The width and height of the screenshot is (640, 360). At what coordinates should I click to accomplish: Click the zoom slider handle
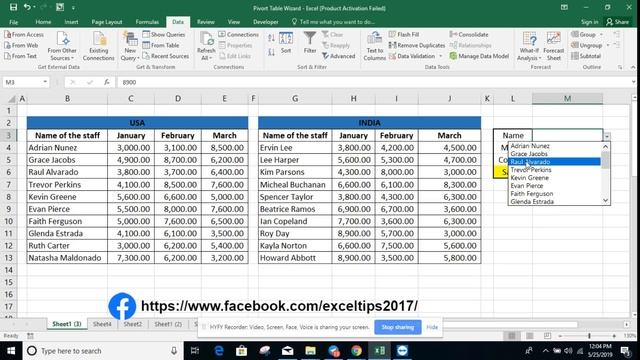tap(589, 336)
